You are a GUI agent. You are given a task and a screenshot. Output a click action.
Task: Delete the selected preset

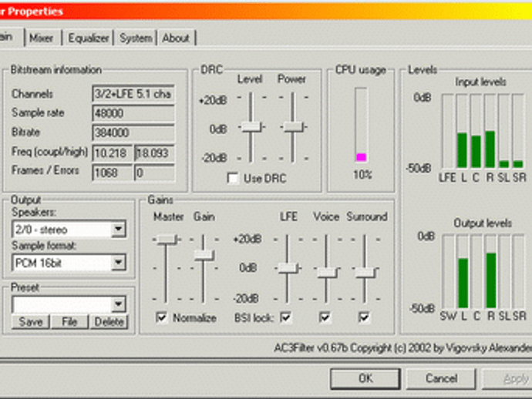[x=109, y=321]
